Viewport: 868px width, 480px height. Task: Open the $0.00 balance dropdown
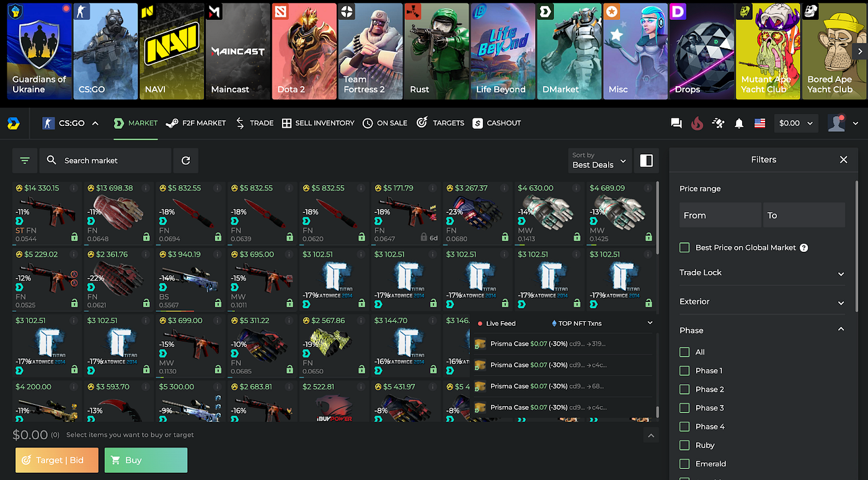pyautogui.click(x=796, y=123)
